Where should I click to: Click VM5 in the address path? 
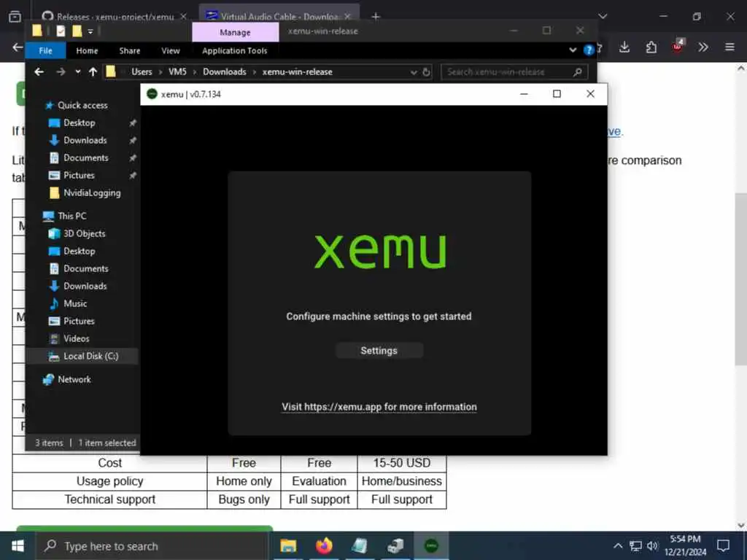(177, 72)
